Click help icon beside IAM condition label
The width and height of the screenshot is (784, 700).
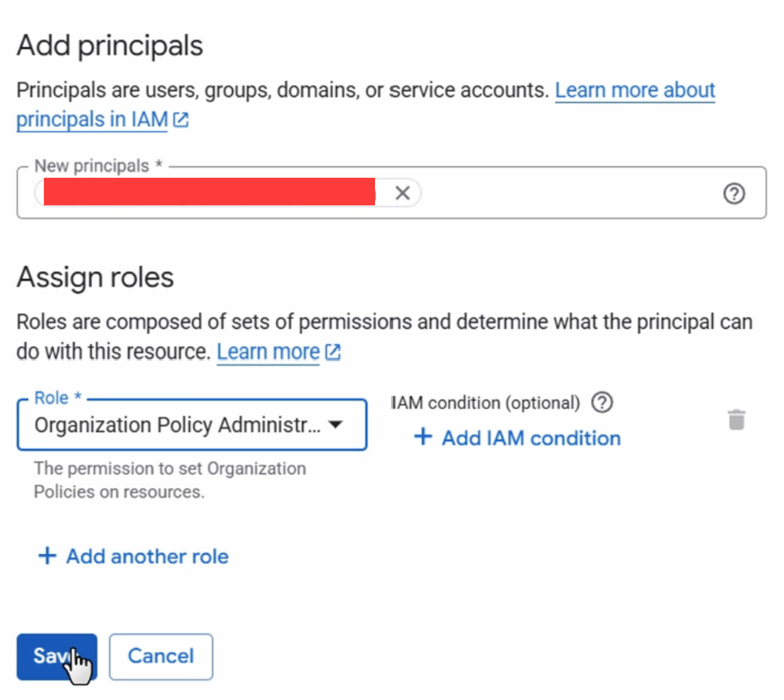point(602,402)
